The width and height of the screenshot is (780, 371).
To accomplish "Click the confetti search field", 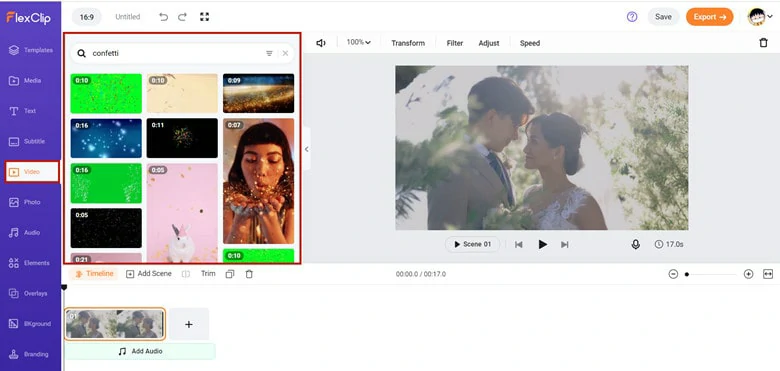I will [182, 53].
